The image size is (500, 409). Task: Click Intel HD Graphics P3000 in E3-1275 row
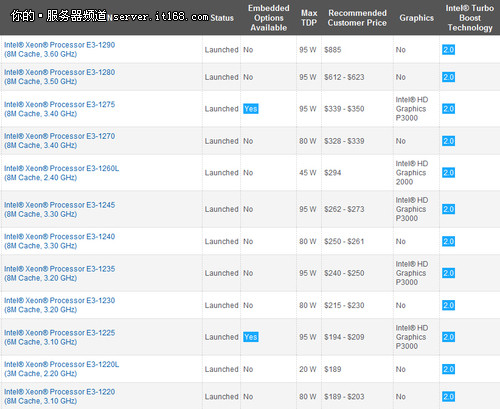412,109
